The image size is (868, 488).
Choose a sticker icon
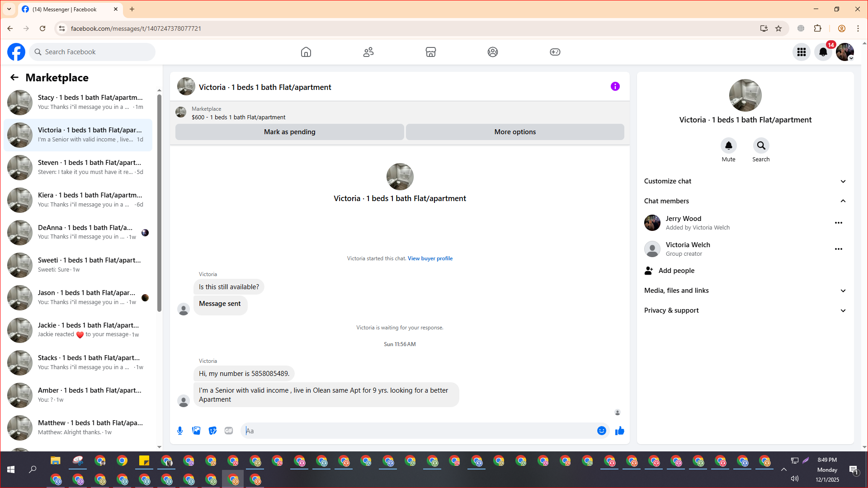pyautogui.click(x=212, y=431)
